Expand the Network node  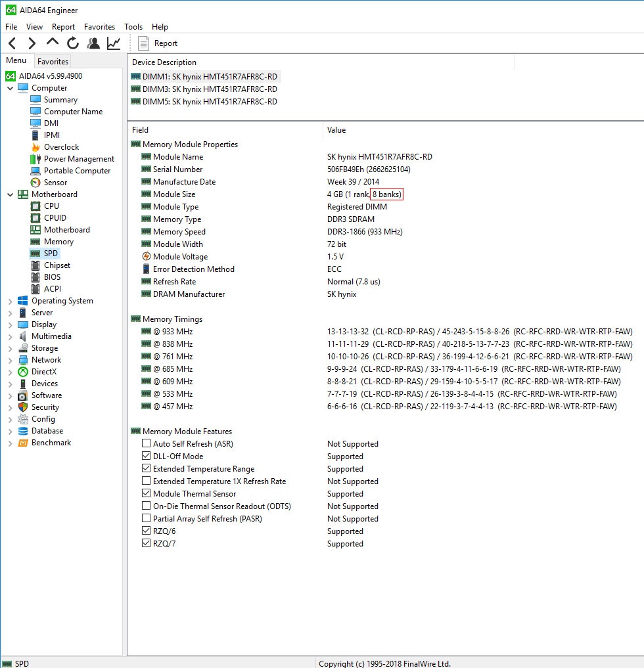pos(11,361)
